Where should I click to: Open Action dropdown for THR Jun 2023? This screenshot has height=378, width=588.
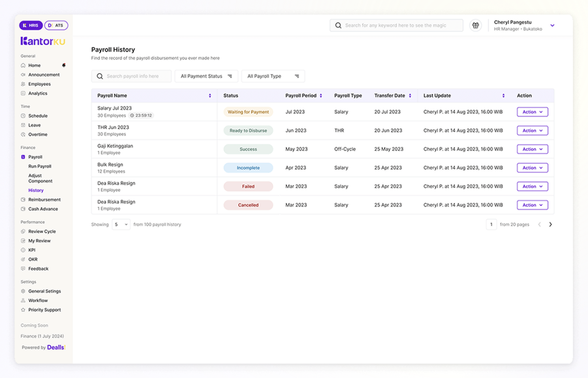coord(533,130)
